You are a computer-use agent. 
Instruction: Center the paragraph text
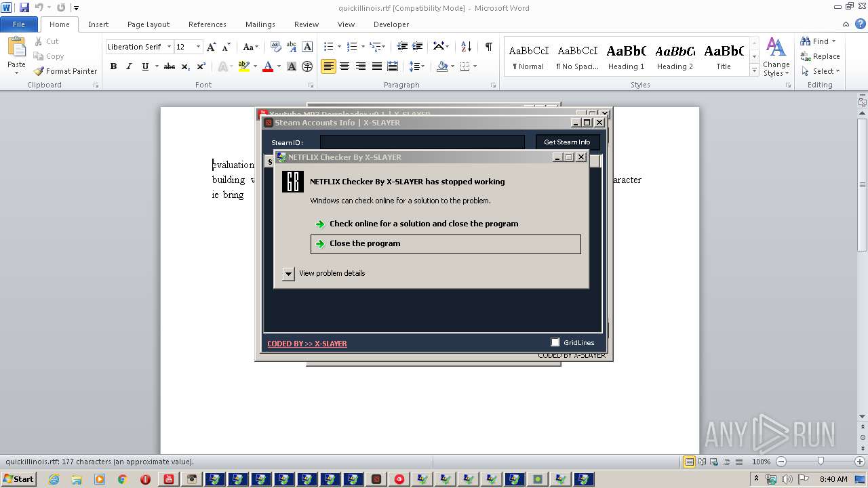pos(344,66)
